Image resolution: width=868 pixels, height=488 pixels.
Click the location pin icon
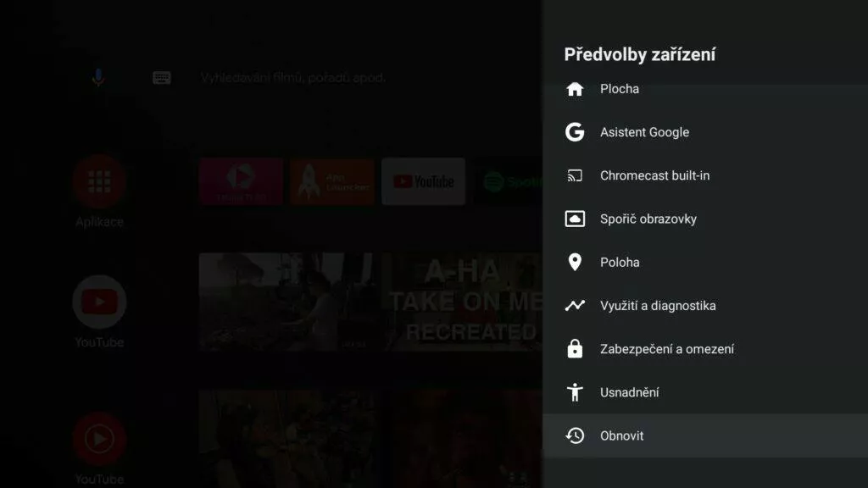coord(575,263)
